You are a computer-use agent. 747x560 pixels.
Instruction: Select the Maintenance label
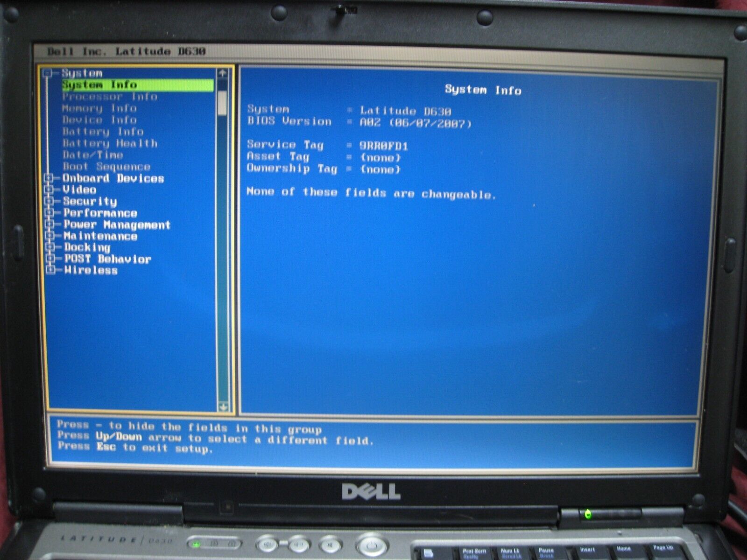pos(101,236)
